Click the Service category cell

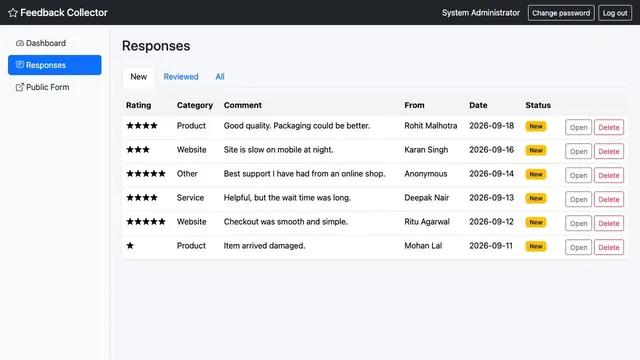click(190, 198)
